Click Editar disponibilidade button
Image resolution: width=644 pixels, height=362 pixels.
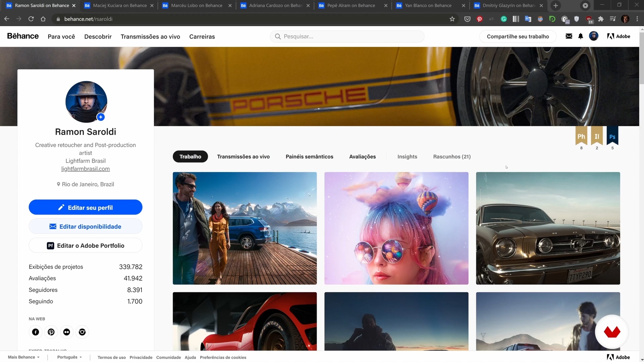coord(86,227)
